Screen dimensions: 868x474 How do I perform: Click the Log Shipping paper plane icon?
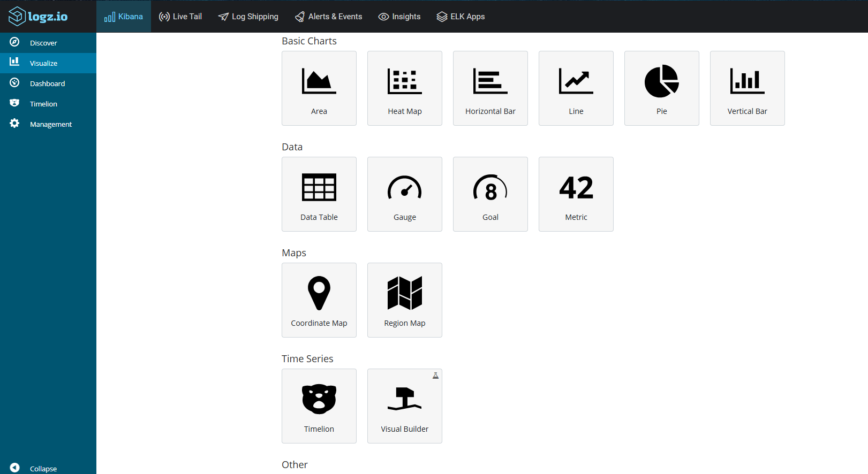[x=223, y=17]
